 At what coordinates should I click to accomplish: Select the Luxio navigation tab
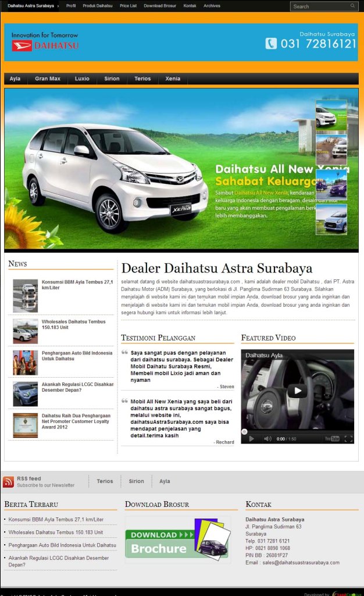[x=82, y=79]
